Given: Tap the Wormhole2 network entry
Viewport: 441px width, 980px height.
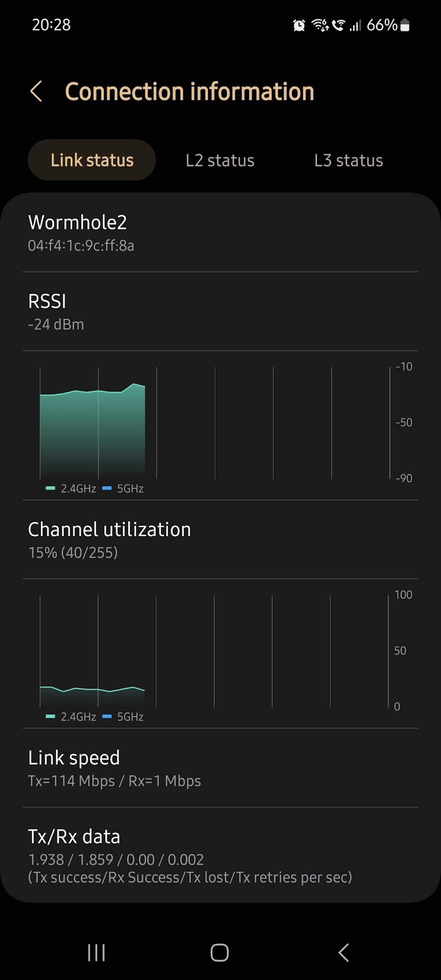Looking at the screenshot, I should pyautogui.click(x=220, y=232).
